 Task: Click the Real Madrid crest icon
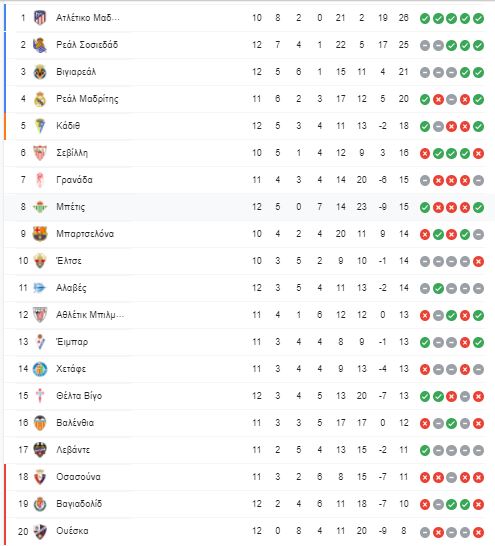pyautogui.click(x=40, y=99)
